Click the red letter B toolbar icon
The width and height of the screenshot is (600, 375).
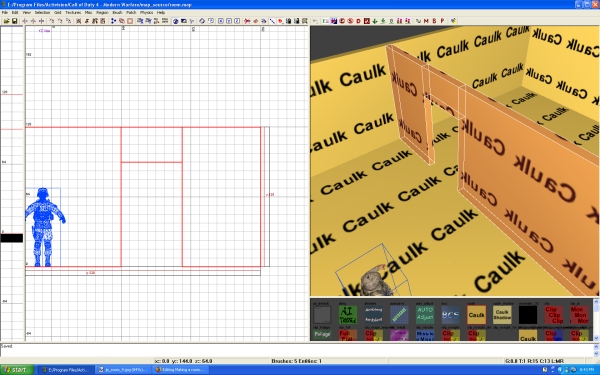coord(434,21)
